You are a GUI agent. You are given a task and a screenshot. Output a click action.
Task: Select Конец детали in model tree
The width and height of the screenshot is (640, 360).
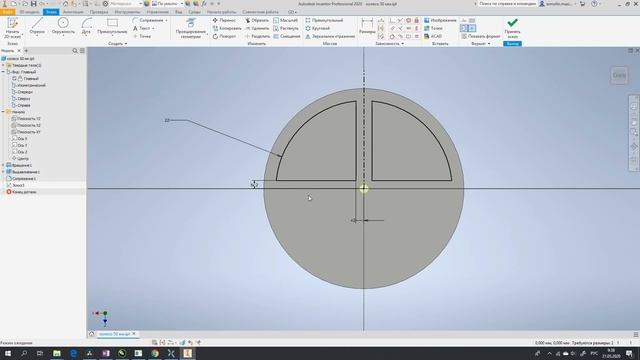[x=21, y=192]
